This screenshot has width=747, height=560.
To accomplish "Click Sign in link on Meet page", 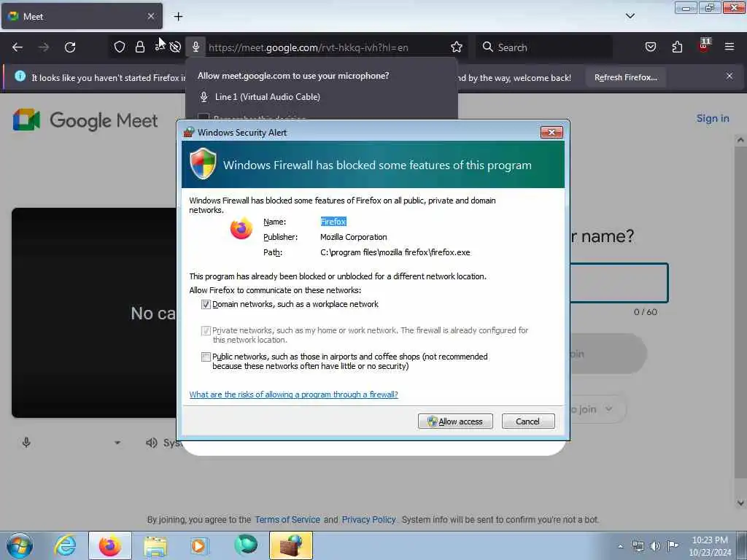I will coord(713,119).
